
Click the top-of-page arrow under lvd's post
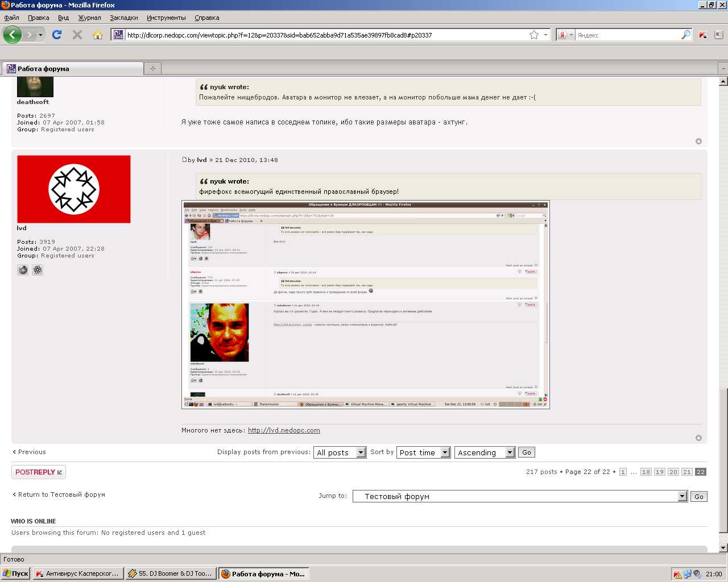(698, 438)
